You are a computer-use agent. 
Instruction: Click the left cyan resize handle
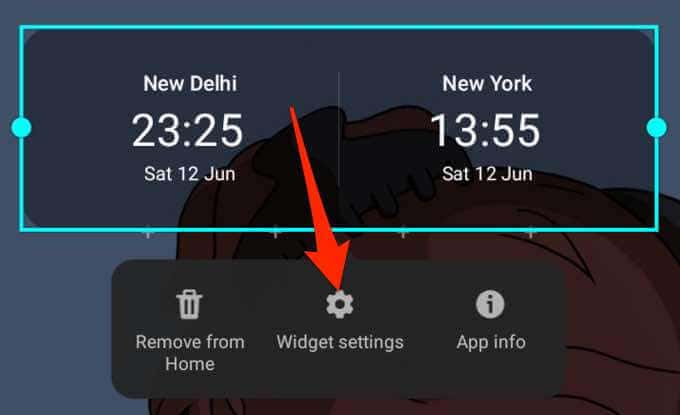21,127
